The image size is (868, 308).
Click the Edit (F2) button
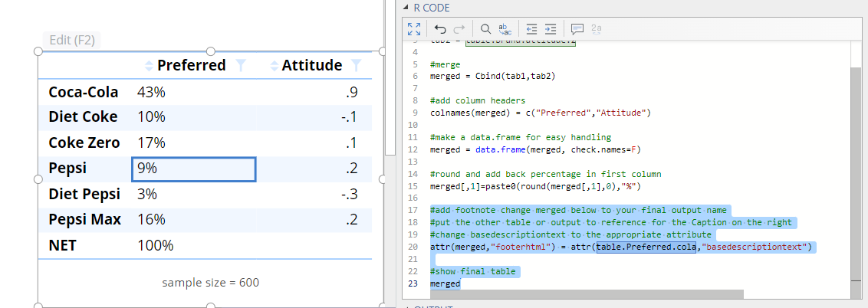click(x=71, y=41)
